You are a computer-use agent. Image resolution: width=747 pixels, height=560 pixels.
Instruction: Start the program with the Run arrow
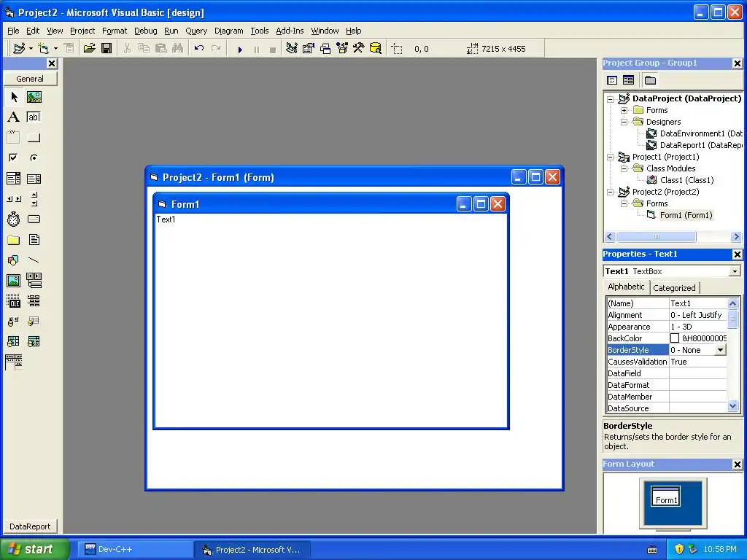240,49
